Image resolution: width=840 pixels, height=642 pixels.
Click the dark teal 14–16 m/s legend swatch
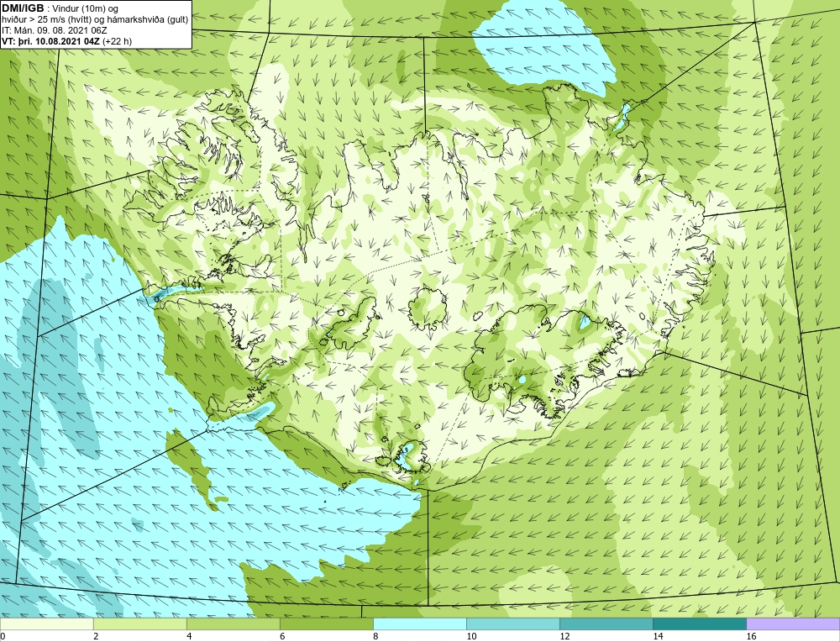(x=699, y=624)
